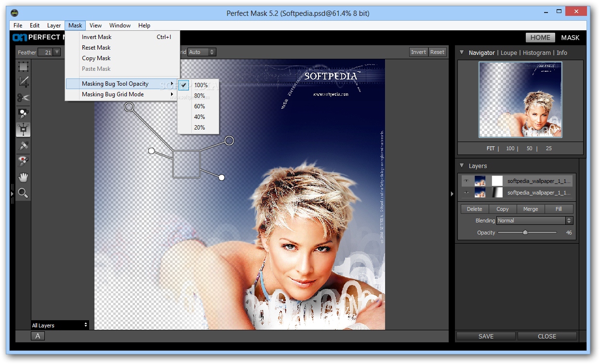This screenshot has height=364, width=600.
Task: Collapse the right panel using its arrow
Action: point(452,194)
